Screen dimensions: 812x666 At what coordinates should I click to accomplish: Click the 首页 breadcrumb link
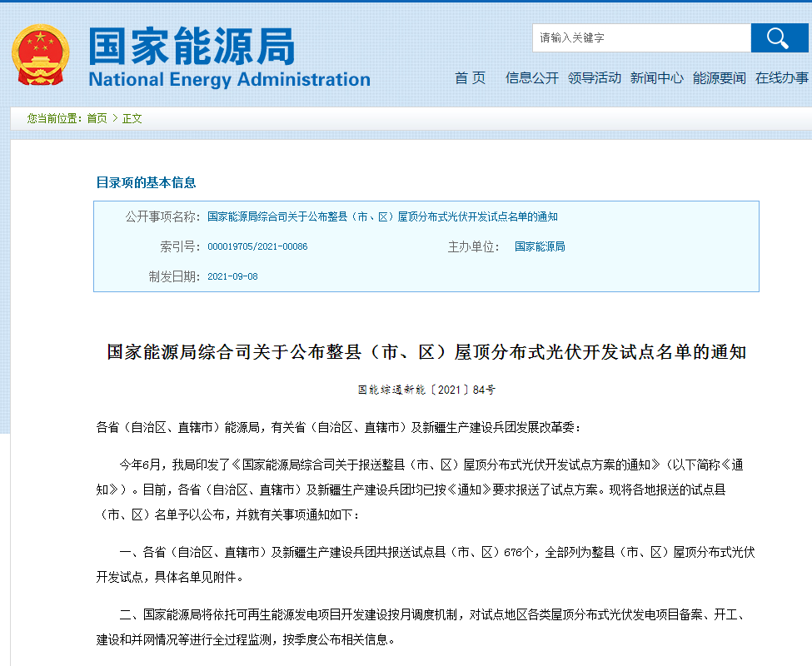97,118
